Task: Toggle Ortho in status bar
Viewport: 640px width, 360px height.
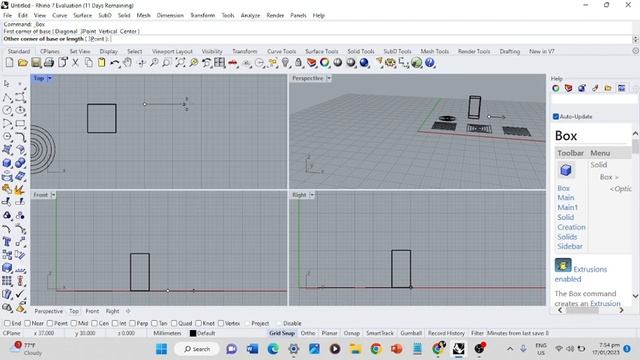Action: coord(308,333)
